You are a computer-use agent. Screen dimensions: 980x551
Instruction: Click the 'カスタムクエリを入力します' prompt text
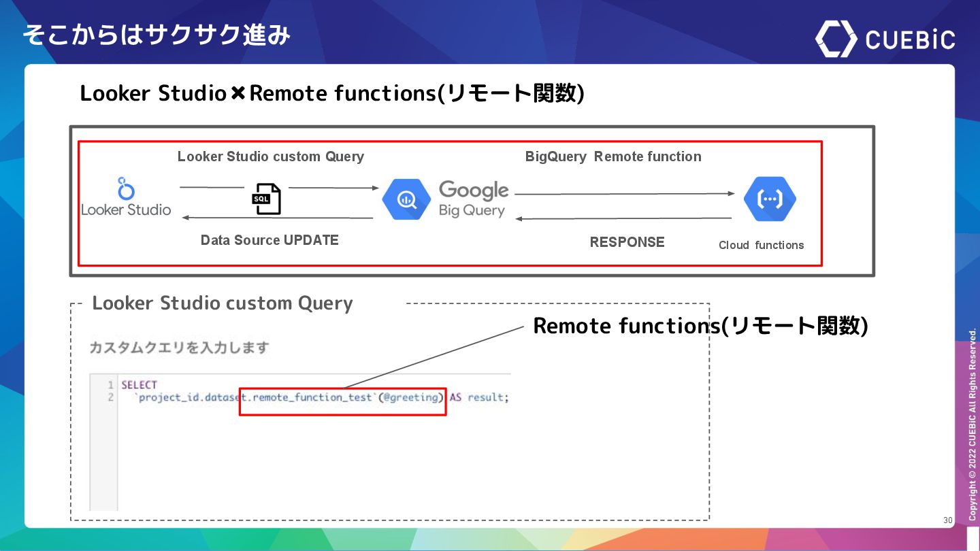pos(179,348)
